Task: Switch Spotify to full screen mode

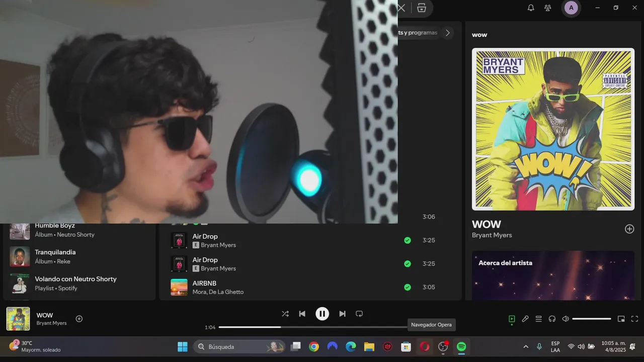Action: [634, 319]
